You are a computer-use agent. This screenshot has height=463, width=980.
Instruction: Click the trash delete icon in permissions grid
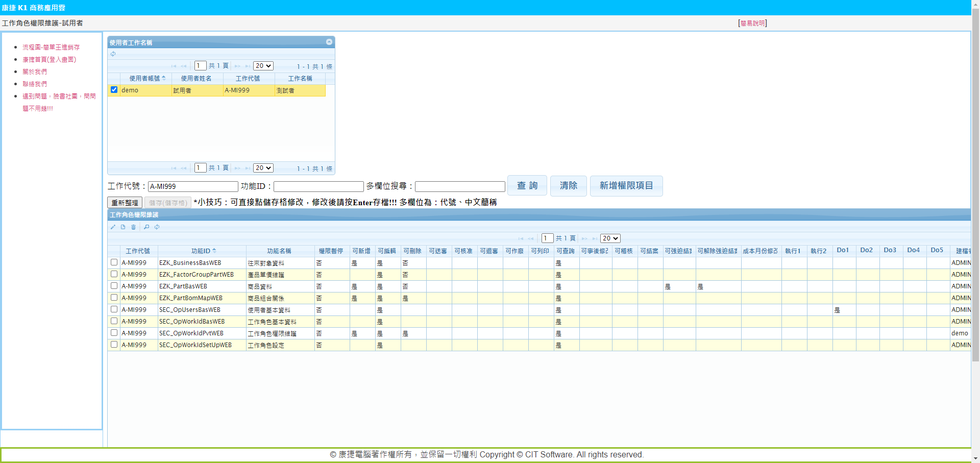(134, 227)
